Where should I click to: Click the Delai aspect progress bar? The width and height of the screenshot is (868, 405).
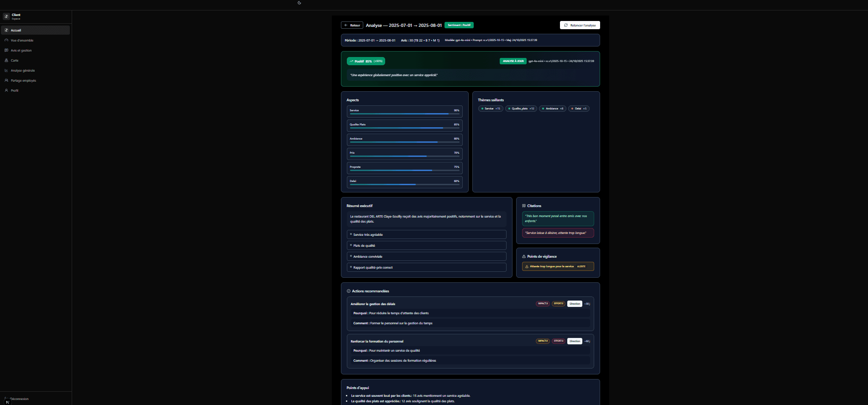[x=404, y=184]
